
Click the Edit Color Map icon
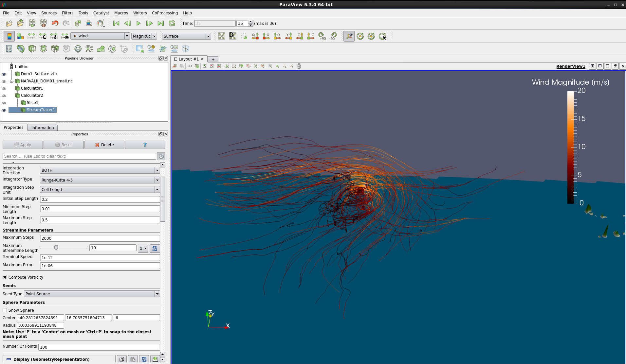20,36
